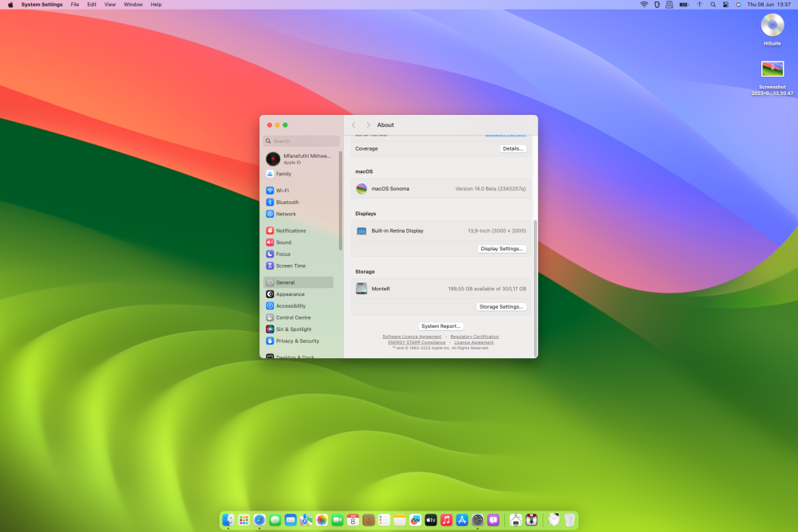Open the Regulatory Certification link

(474, 337)
